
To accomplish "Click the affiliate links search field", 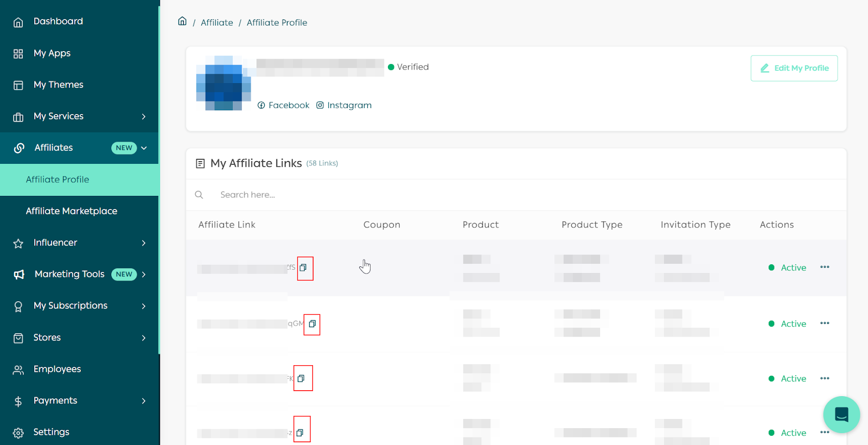I will [325, 195].
